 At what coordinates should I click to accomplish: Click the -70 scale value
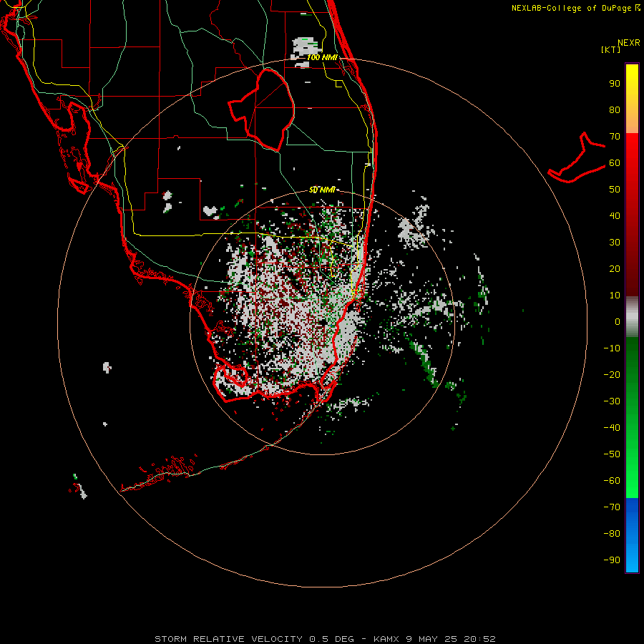(x=612, y=507)
